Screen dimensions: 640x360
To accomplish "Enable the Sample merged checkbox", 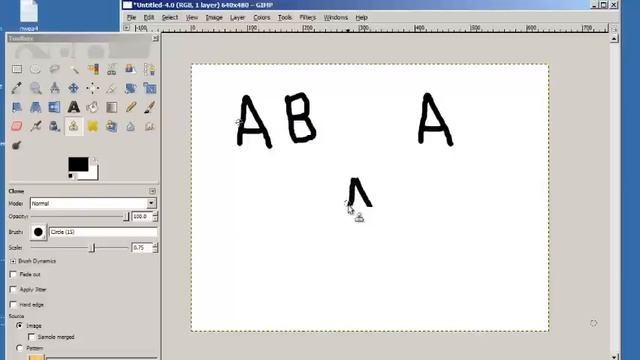I will 31,337.
